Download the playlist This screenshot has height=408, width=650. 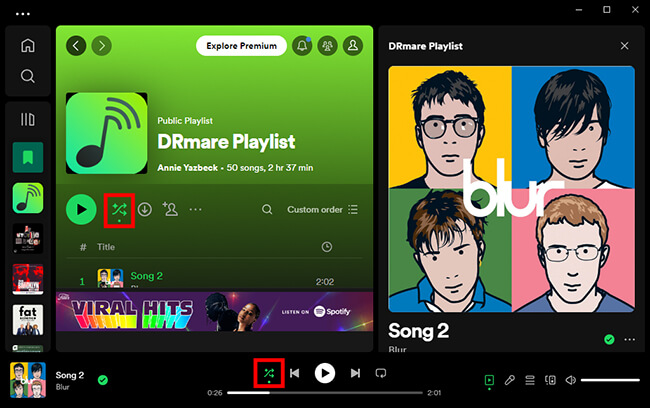coord(145,209)
